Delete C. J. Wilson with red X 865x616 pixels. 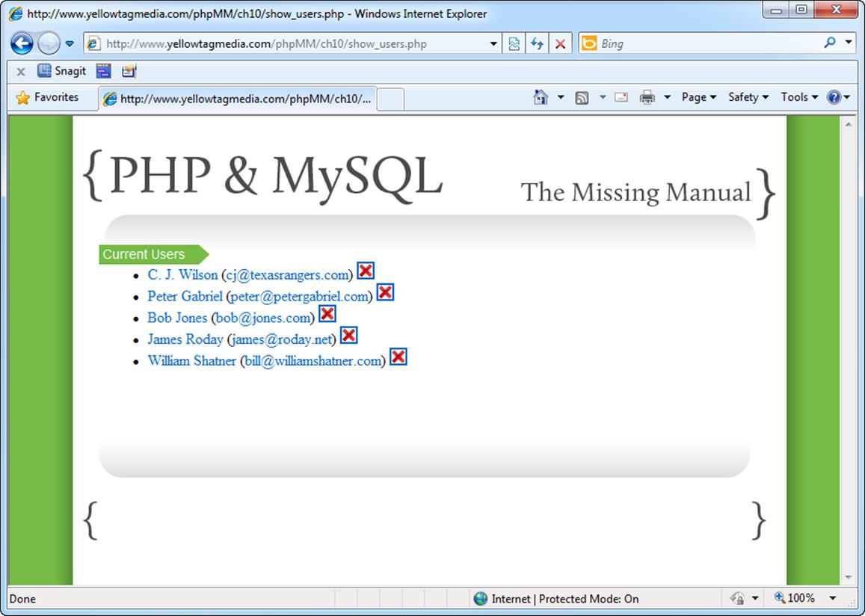[365, 271]
